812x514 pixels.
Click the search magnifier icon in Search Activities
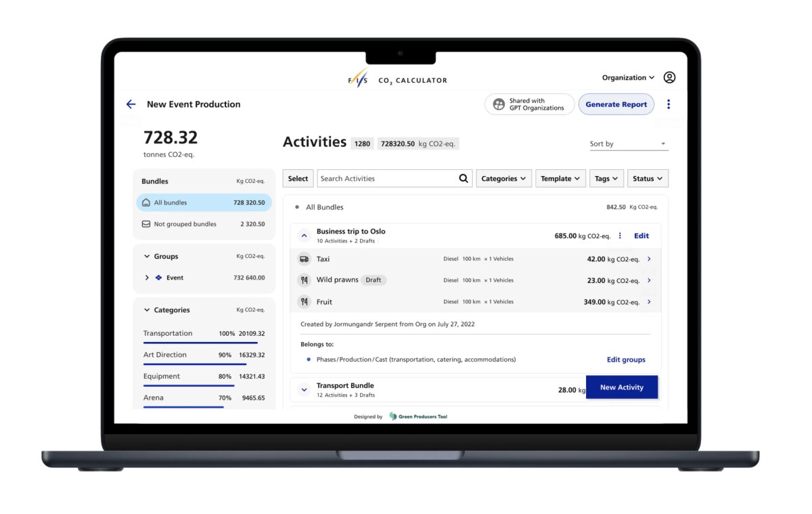[464, 179]
